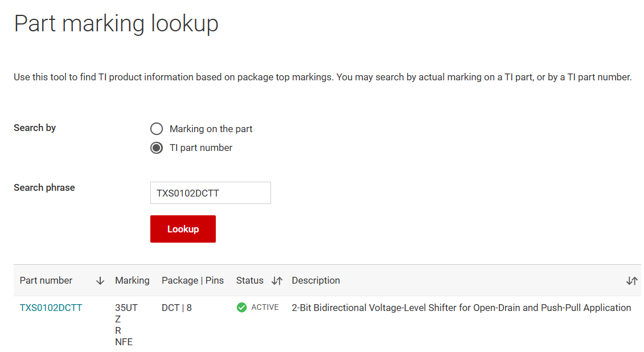The width and height of the screenshot is (644, 352).
Task: Select the "TI part number" radio button
Action: (x=157, y=148)
